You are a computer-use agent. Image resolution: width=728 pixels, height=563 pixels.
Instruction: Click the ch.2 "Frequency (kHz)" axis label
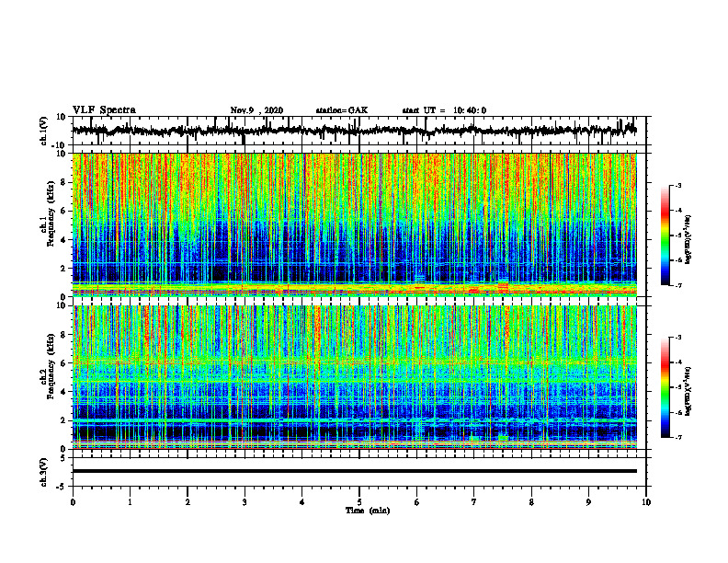(50, 366)
